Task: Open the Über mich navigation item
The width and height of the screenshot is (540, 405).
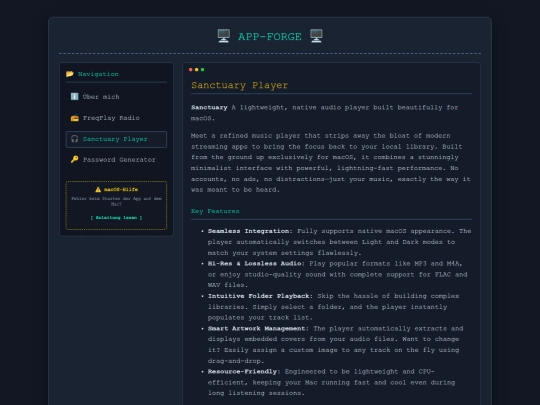Action: click(x=116, y=97)
